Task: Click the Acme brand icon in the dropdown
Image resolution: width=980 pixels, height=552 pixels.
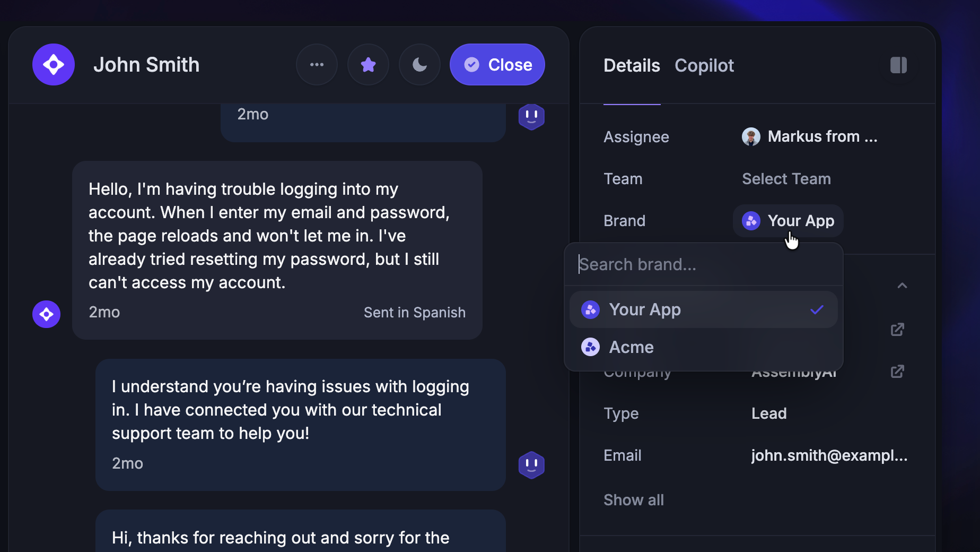Action: tap(590, 347)
